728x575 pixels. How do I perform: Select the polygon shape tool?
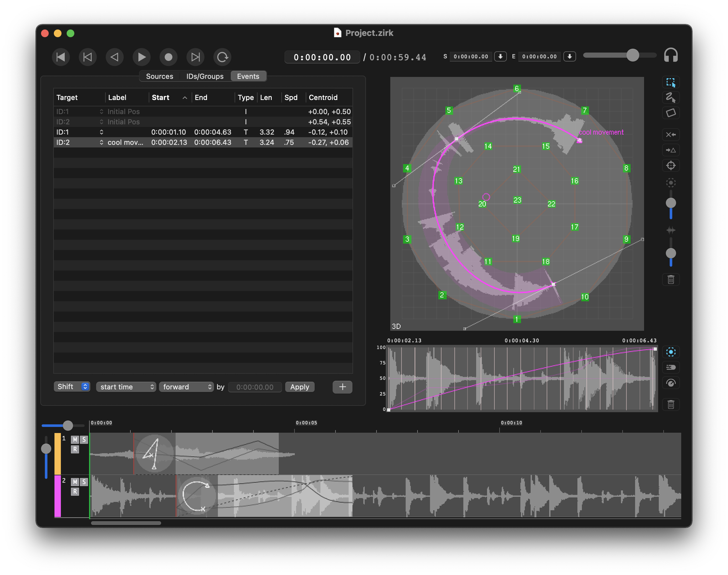tap(671, 113)
